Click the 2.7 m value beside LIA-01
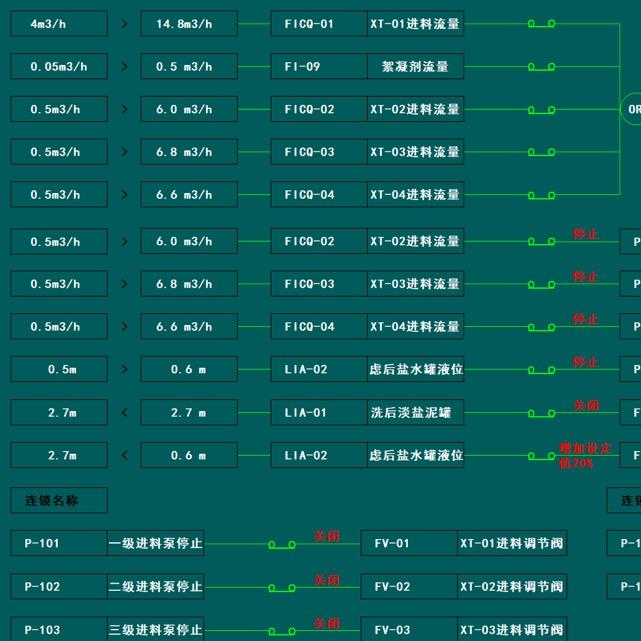 [189, 412]
